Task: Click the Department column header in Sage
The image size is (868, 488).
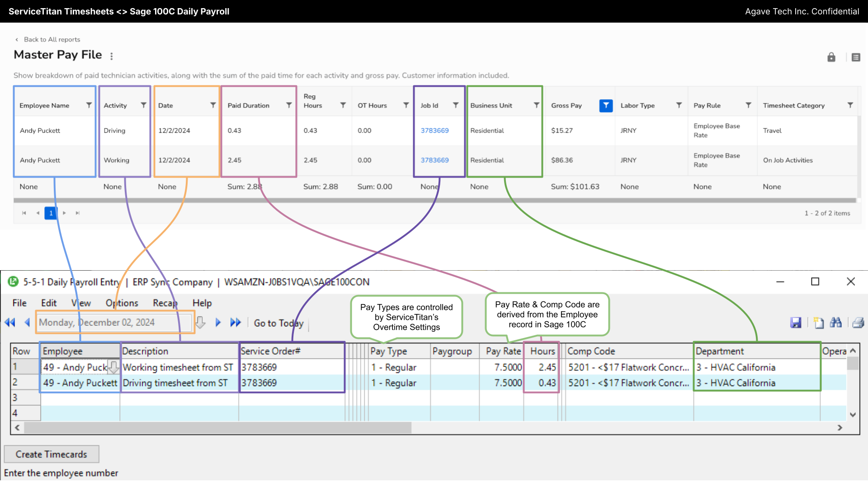Action: point(757,351)
